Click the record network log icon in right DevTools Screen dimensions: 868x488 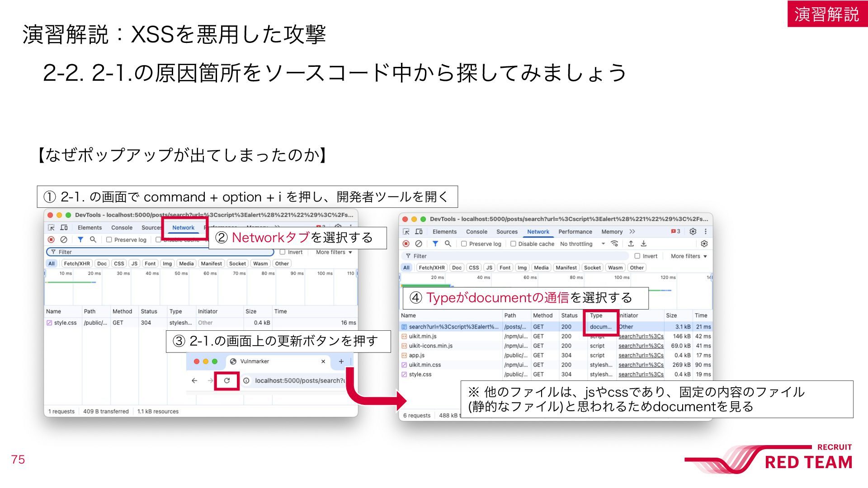pos(406,244)
